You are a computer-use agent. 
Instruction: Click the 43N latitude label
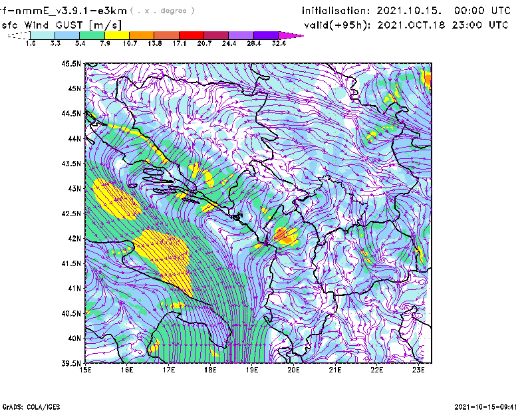(74, 188)
